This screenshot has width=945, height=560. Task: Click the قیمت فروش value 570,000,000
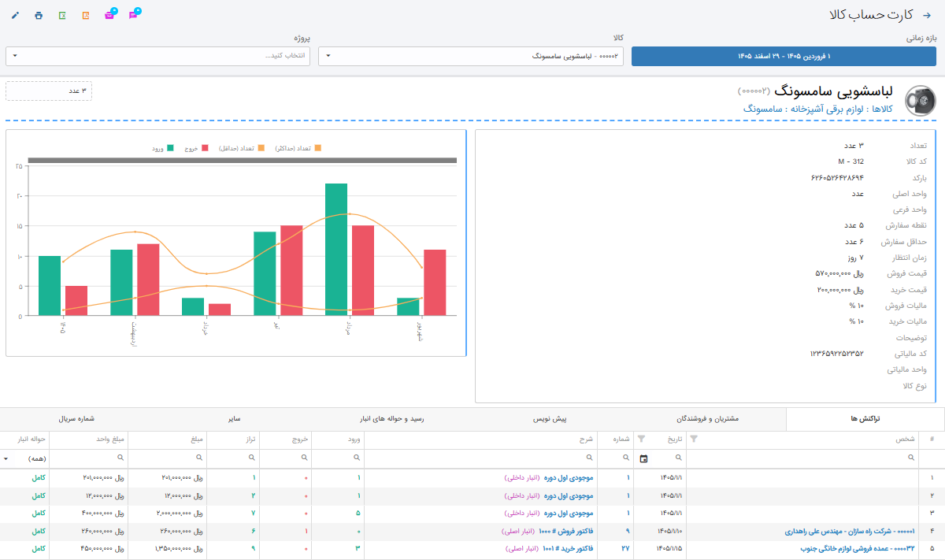(x=839, y=274)
